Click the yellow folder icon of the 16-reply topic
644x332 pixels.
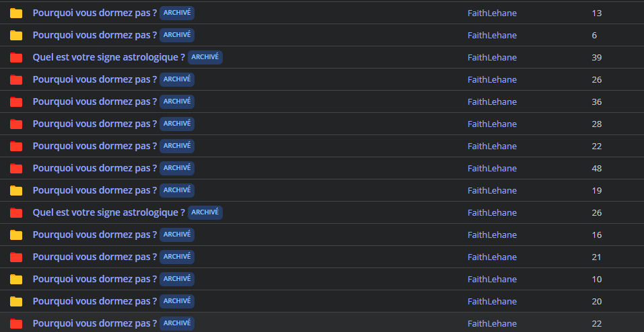pos(16,235)
